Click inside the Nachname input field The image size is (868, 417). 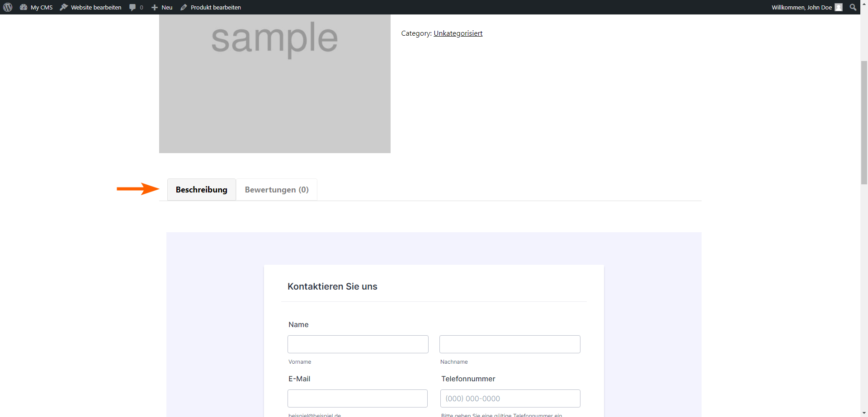point(509,344)
